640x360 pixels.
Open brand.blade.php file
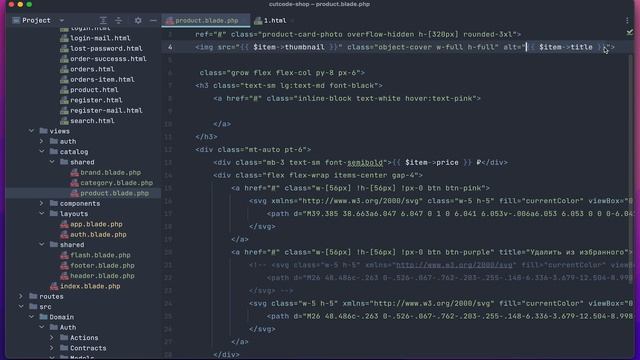click(x=110, y=172)
